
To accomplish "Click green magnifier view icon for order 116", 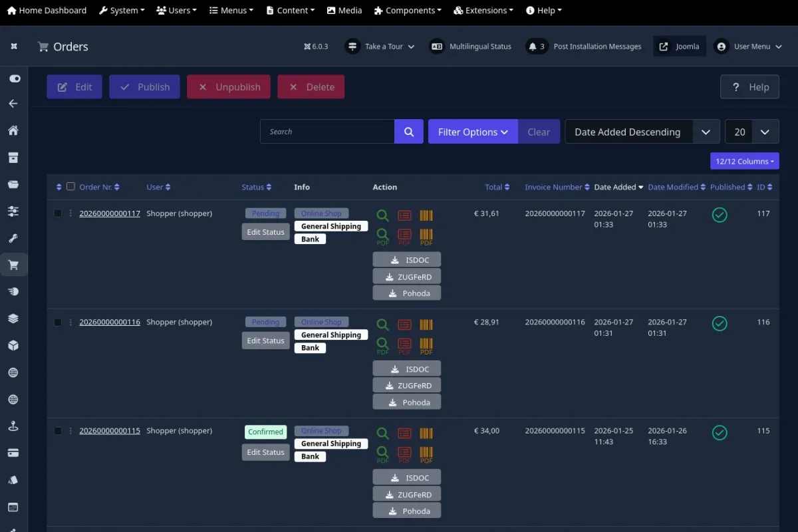I will point(383,325).
